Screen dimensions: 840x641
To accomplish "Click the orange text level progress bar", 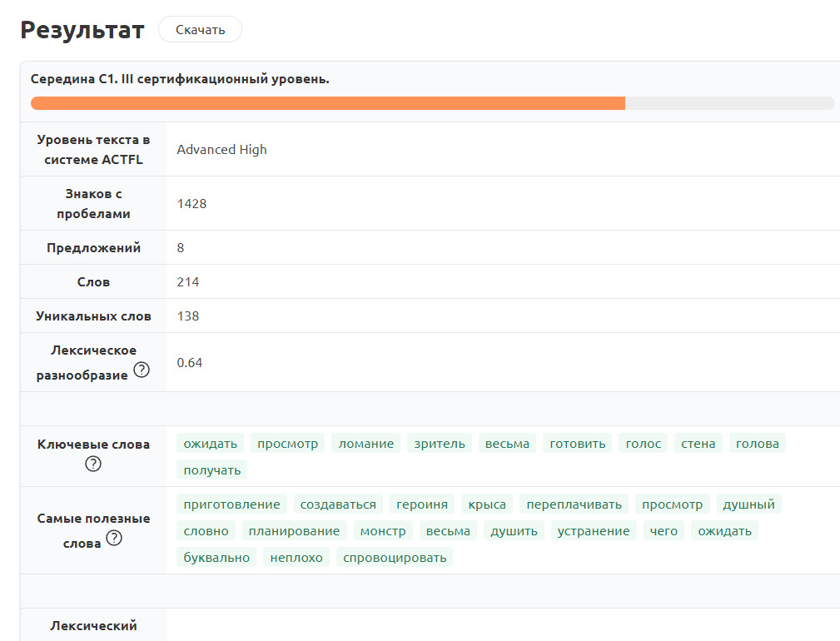I will (x=328, y=103).
